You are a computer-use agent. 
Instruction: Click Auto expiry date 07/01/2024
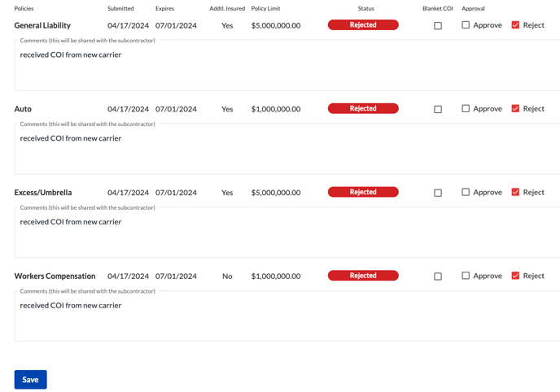[176, 109]
